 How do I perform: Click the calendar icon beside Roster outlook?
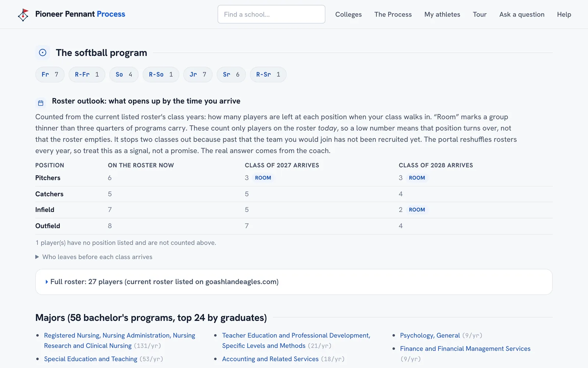41,103
